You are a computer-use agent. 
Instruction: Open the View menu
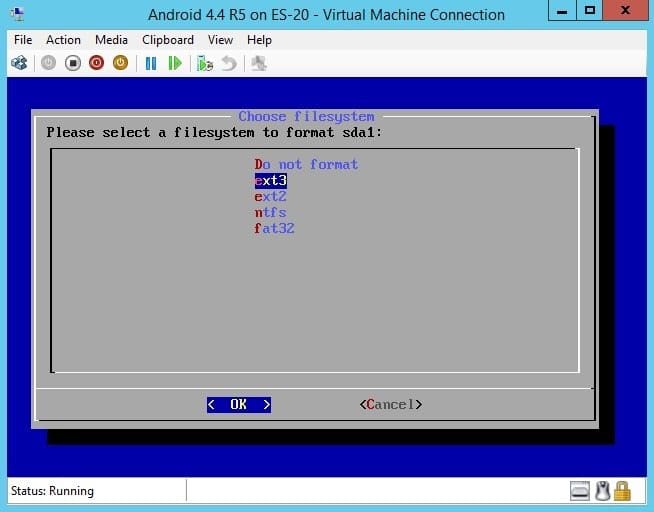coord(220,40)
